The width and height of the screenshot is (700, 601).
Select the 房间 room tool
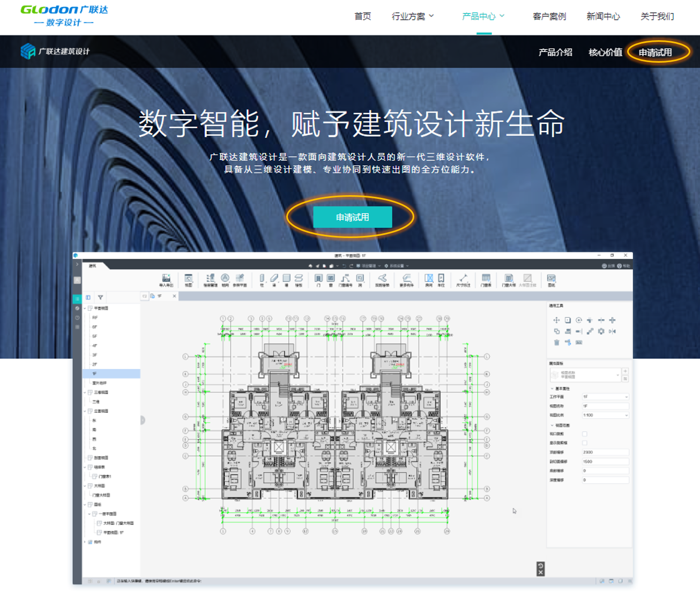pos(429,280)
